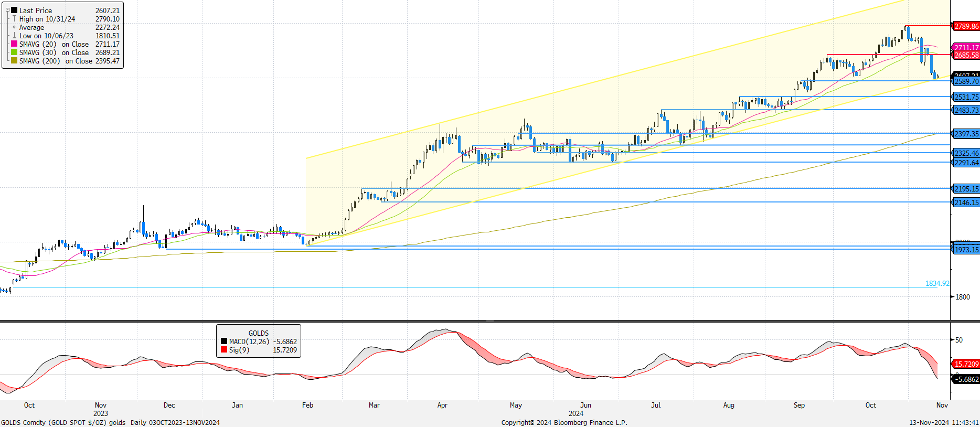Click the 50 tick on MACD axis
This screenshot has width=980, height=427.
pyautogui.click(x=959, y=340)
